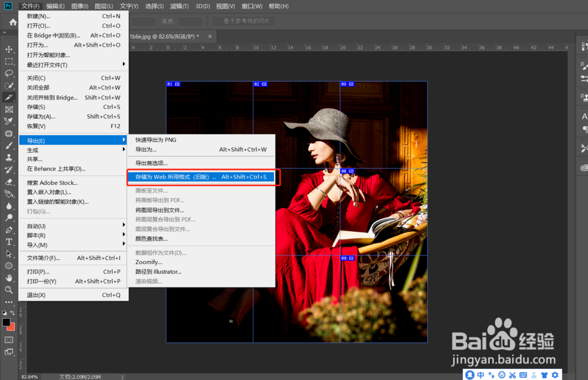Reset to default foreground and background colors

pyautogui.click(x=4, y=312)
